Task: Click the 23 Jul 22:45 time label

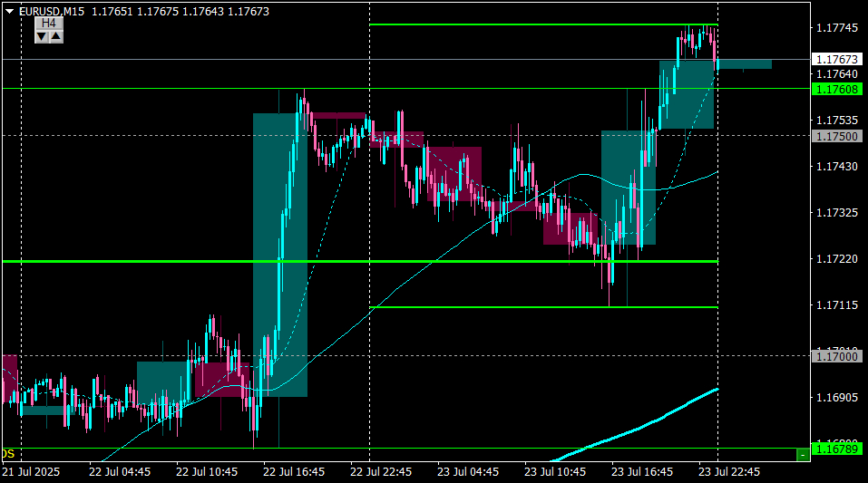Action: point(729,472)
